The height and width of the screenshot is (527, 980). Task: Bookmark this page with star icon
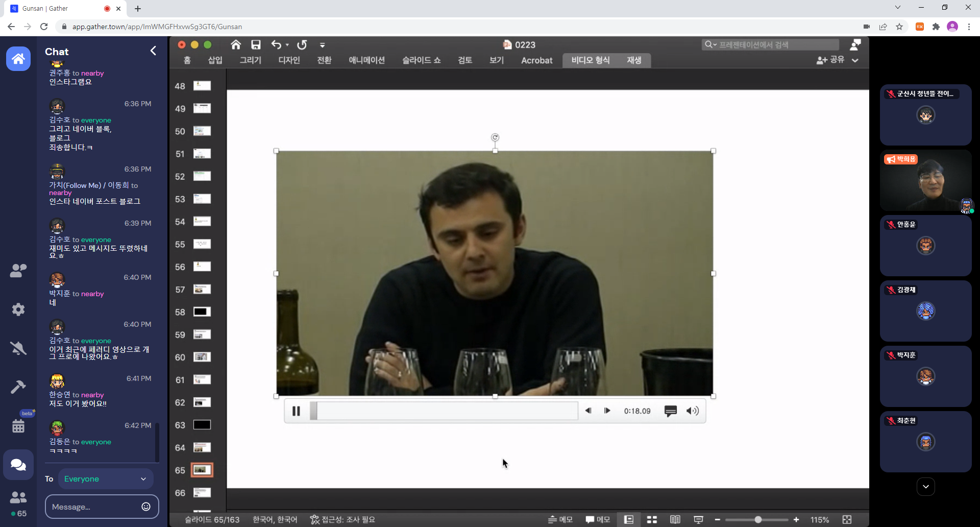(x=899, y=27)
